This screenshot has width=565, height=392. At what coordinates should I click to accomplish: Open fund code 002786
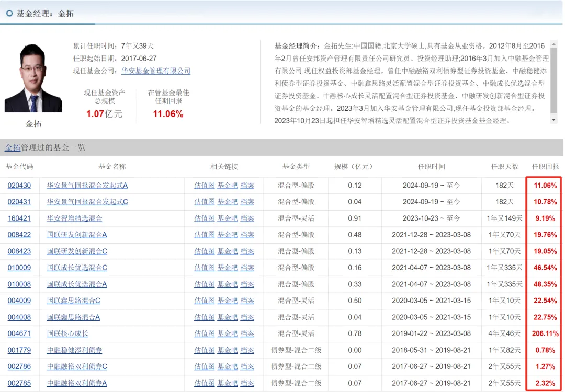coord(19,366)
